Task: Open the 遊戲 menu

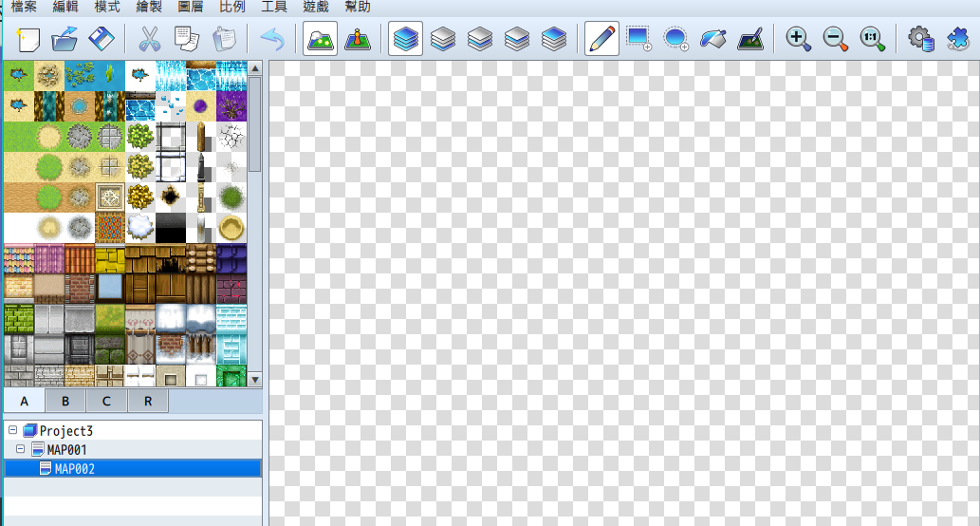Action: [316, 7]
